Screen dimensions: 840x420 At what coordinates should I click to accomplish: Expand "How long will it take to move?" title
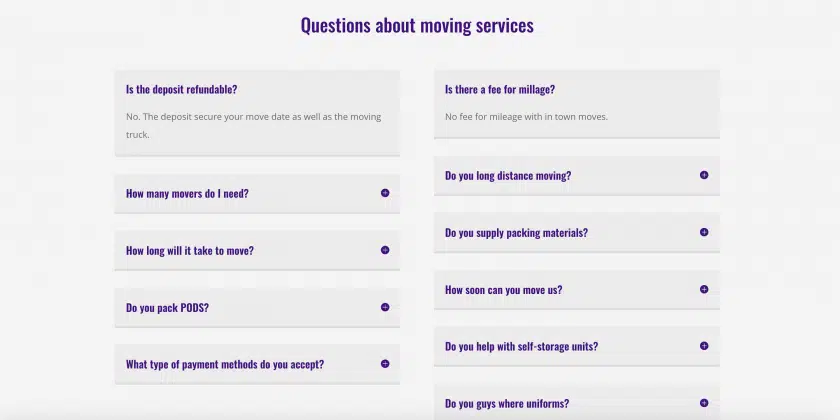[190, 250]
